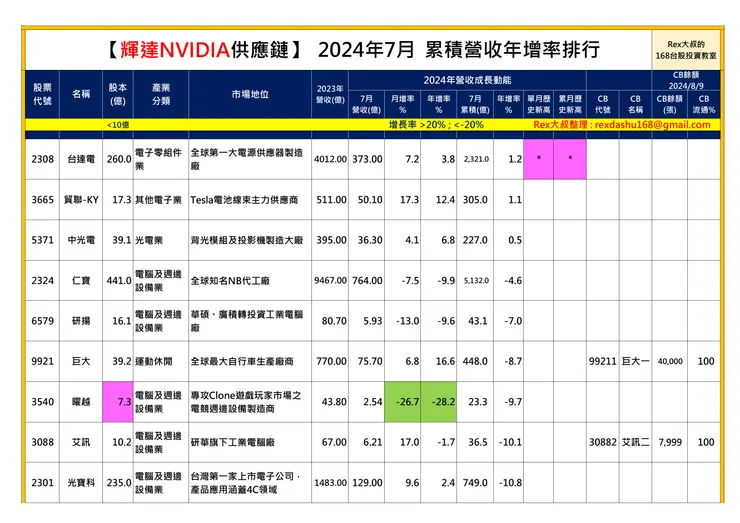The height and width of the screenshot is (523, 740).
Task: Click stock code 9921 cell
Action: pyautogui.click(x=42, y=361)
